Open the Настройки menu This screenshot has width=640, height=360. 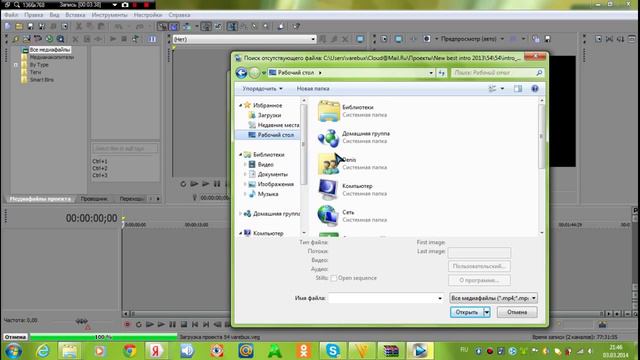coord(148,15)
